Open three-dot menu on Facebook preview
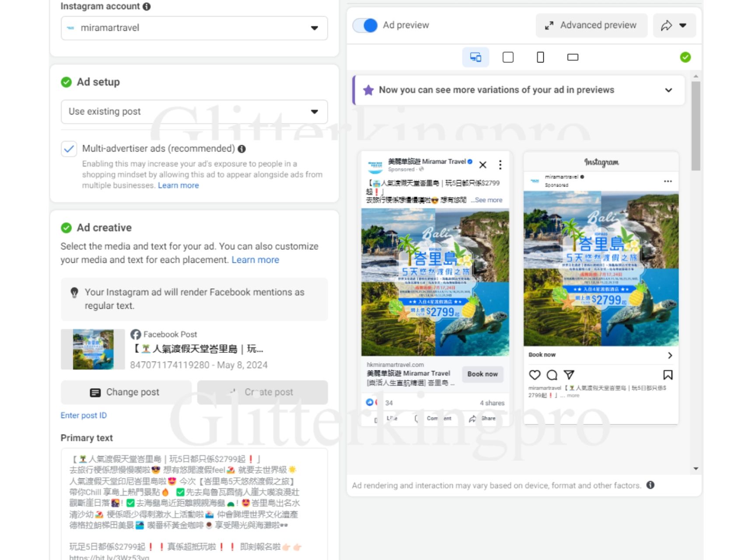The width and height of the screenshot is (752, 560). pos(500,165)
